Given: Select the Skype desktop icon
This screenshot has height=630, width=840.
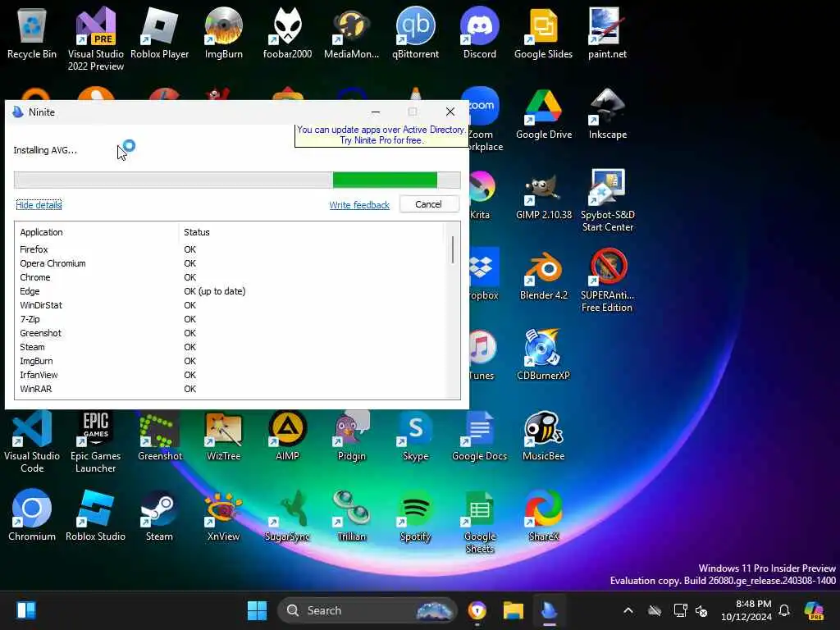Looking at the screenshot, I should pyautogui.click(x=416, y=436).
